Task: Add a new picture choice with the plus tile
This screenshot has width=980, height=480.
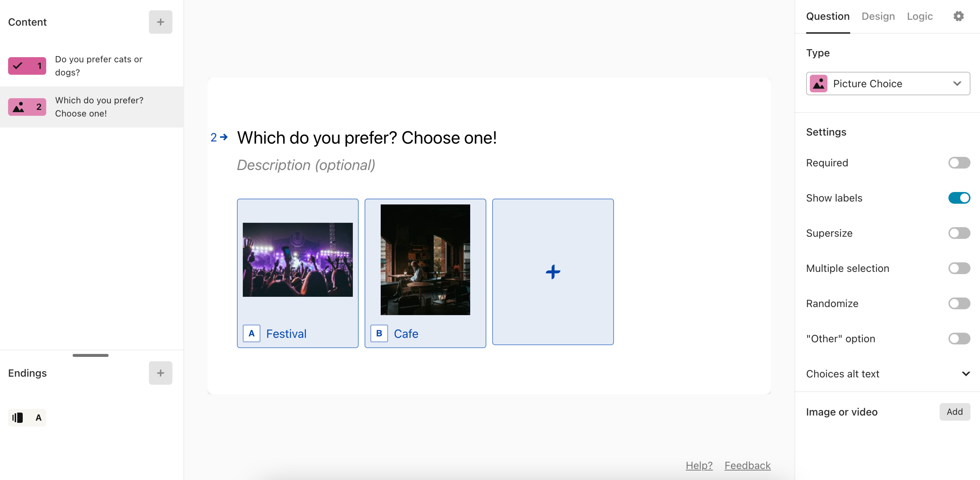Action: point(552,272)
